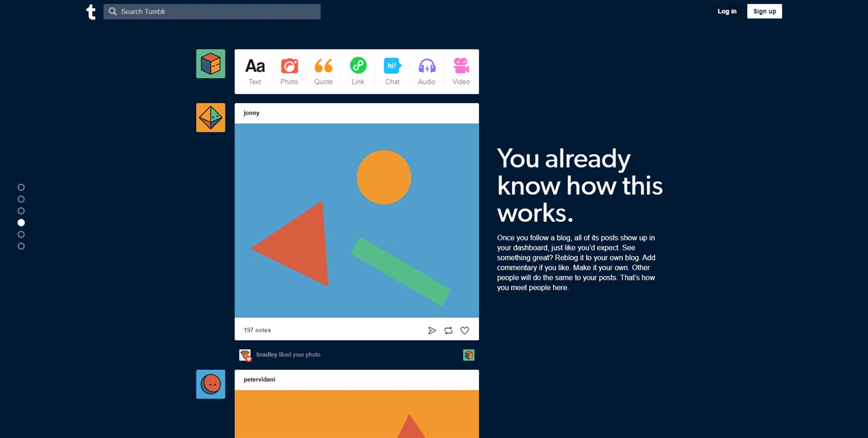Reblog jonny's post
This screenshot has width=868, height=438.
(448, 331)
